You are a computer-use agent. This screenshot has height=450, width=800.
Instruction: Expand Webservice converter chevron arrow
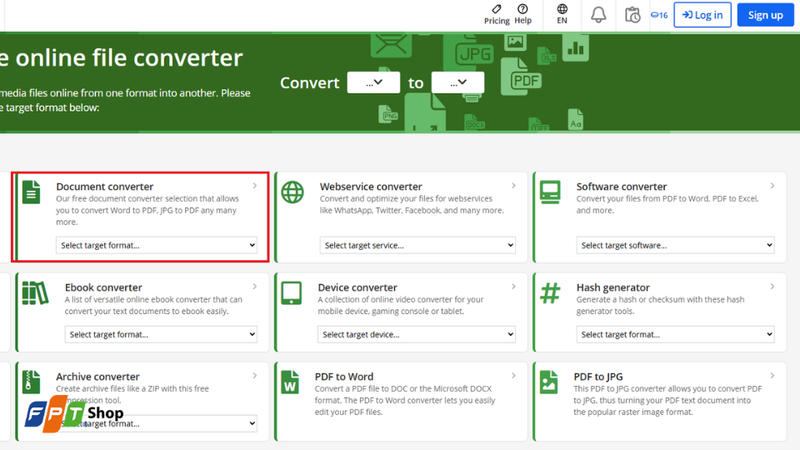[513, 186]
